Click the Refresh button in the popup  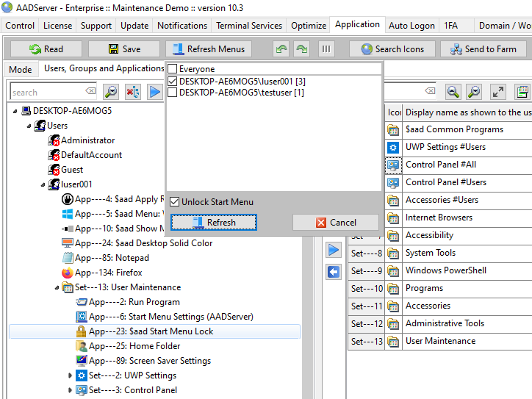[213, 223]
